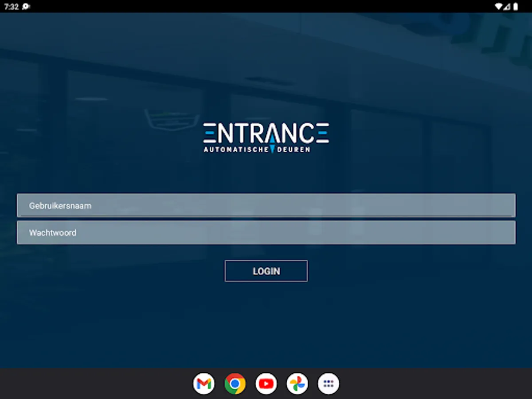This screenshot has height=399, width=532.
Task: Open Google Photos from the dock
Action: pos(297,383)
